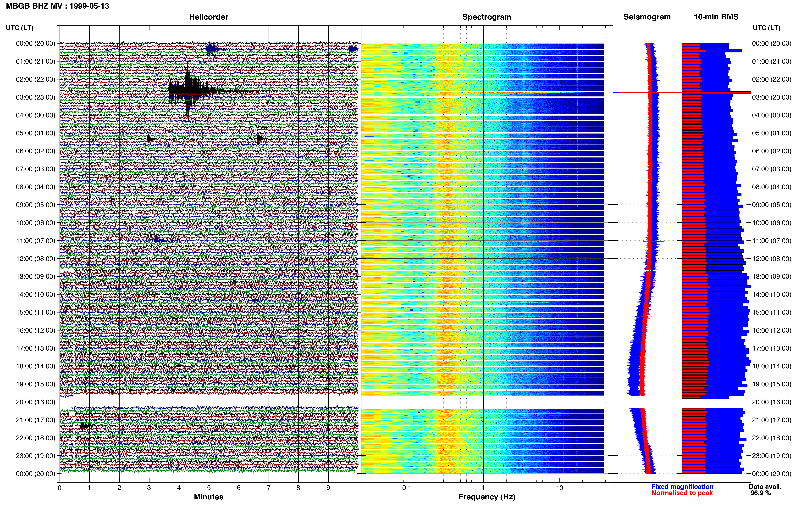This screenshot has width=812, height=508.
Task: Click the small blue event near 14:20 at minute 6.5
Action: pos(255,300)
